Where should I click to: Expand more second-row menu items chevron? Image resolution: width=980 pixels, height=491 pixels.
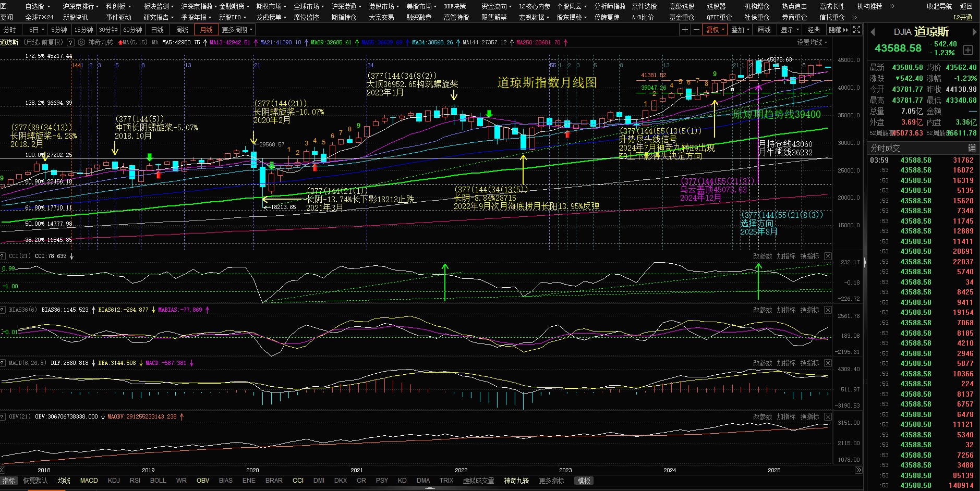tap(854, 17)
